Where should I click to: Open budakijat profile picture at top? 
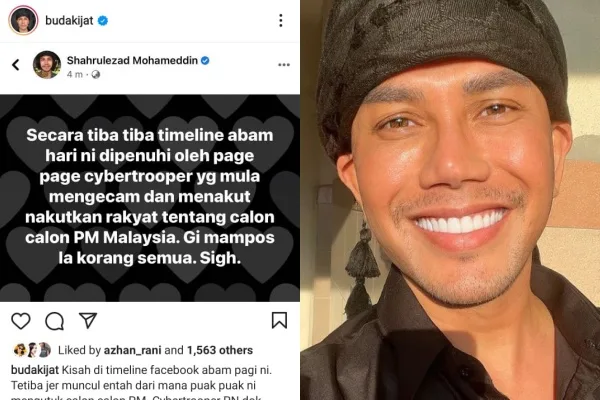23,20
